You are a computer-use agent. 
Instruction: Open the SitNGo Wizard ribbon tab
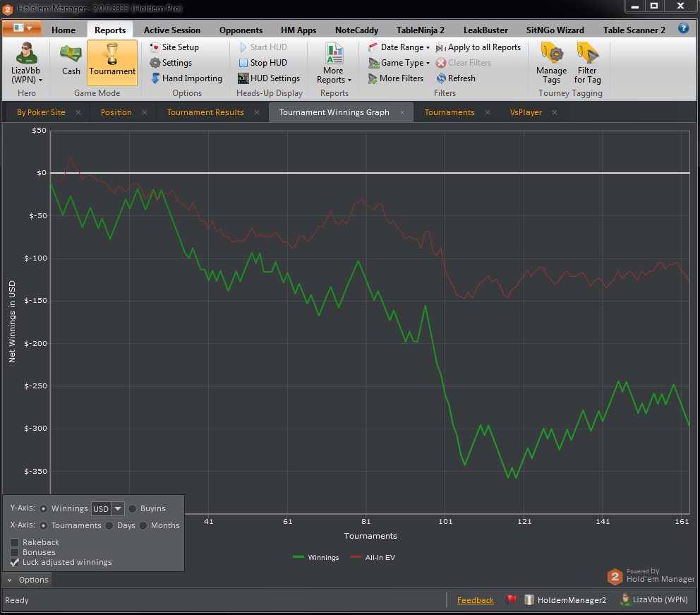555,30
